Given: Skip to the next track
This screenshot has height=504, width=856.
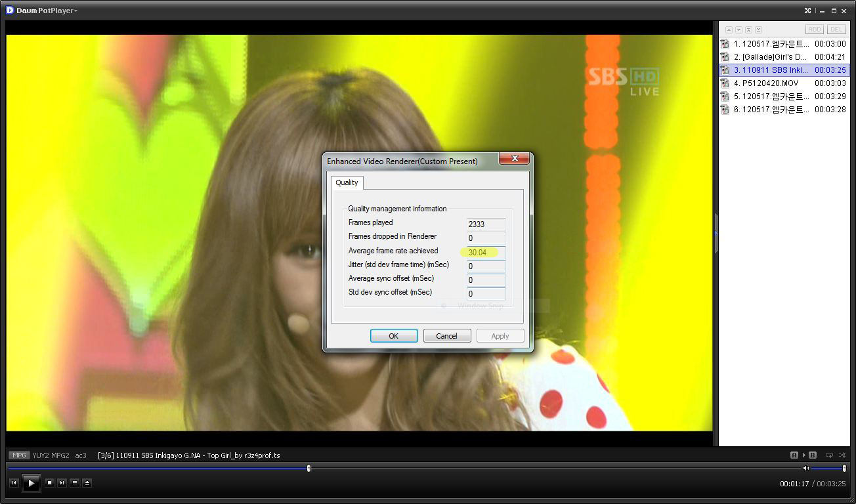Looking at the screenshot, I should coord(62,483).
